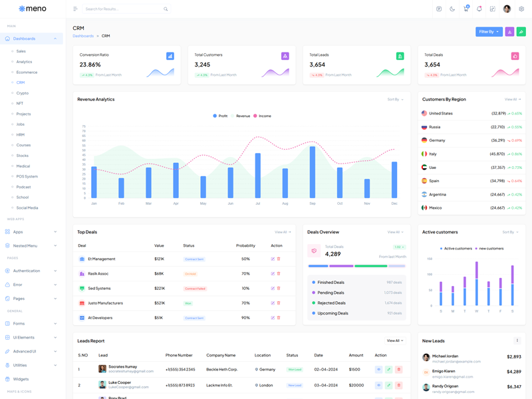Delete the Luke Cooper lead
Screen dimensions: 532x399
click(398, 385)
